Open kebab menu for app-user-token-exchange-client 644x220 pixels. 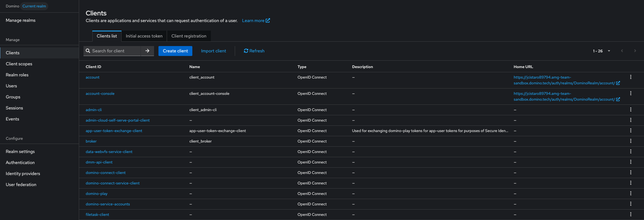tap(630, 130)
